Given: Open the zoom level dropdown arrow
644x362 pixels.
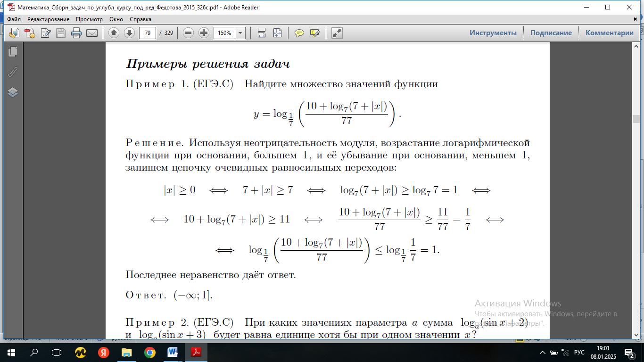Looking at the screenshot, I should click(x=240, y=33).
